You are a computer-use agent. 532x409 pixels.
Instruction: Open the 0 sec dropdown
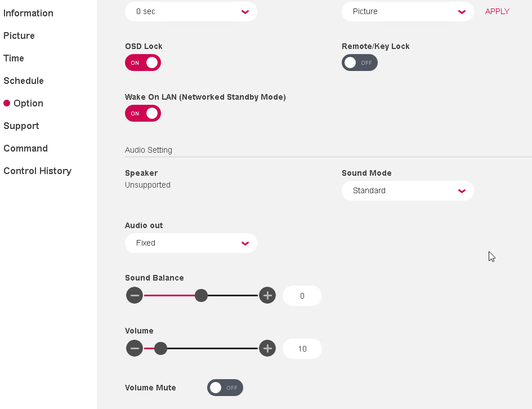191,11
